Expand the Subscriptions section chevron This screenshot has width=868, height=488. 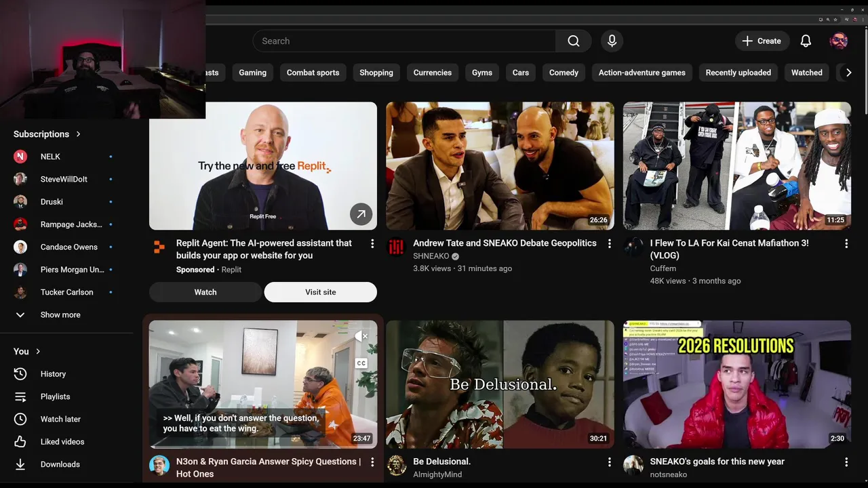point(78,134)
